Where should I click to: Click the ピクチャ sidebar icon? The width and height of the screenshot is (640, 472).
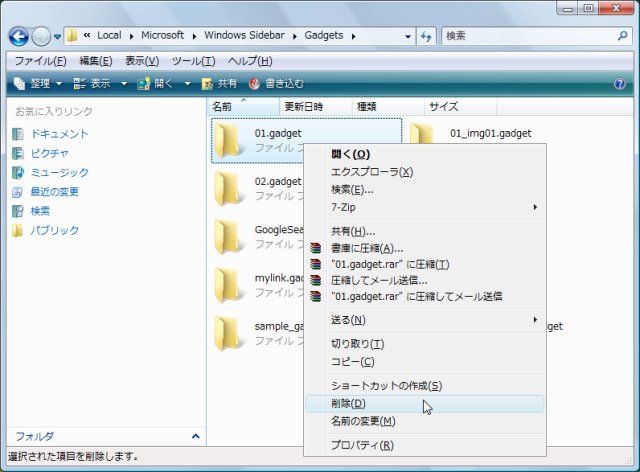pos(18,153)
